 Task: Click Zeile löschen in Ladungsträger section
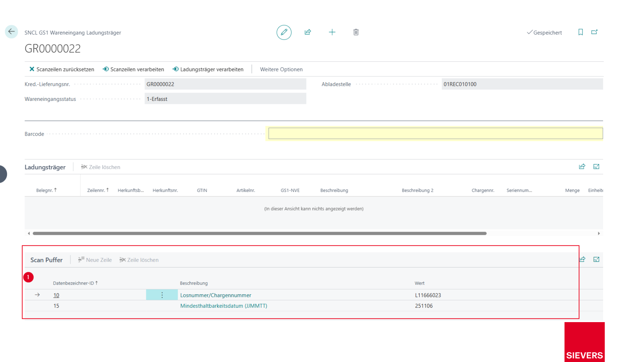click(x=101, y=167)
